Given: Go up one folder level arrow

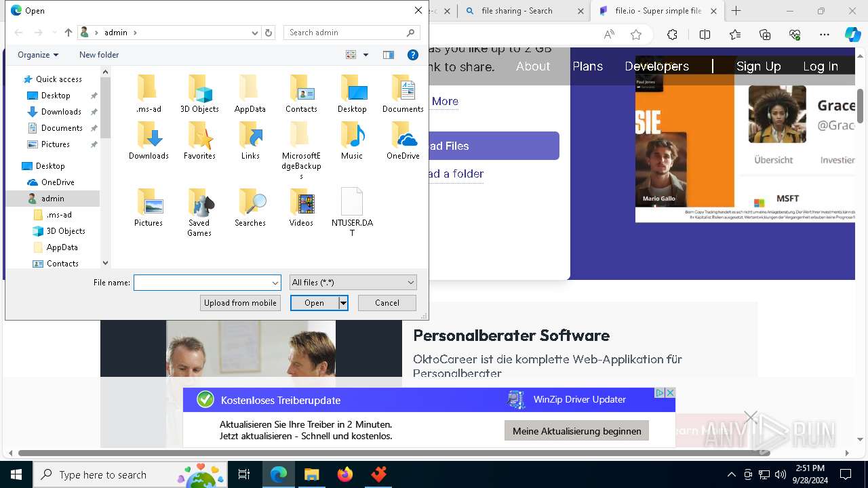Looking at the screenshot, I should (68, 33).
